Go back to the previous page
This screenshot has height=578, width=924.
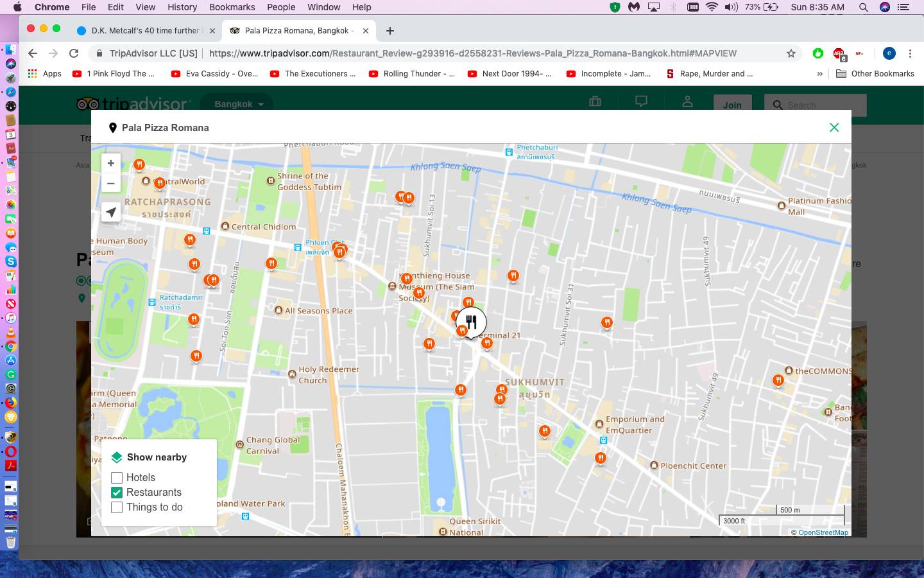tap(33, 53)
